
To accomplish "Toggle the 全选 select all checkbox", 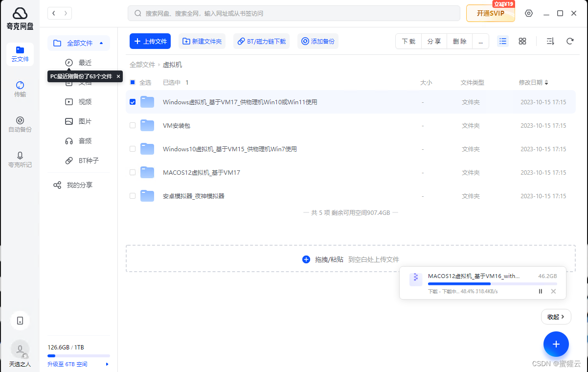I will tap(133, 83).
